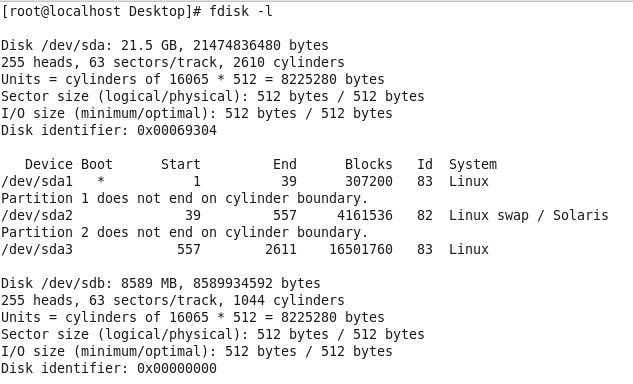Click the boot asterisk for sda1
This screenshot has width=633, height=384.
(x=101, y=180)
